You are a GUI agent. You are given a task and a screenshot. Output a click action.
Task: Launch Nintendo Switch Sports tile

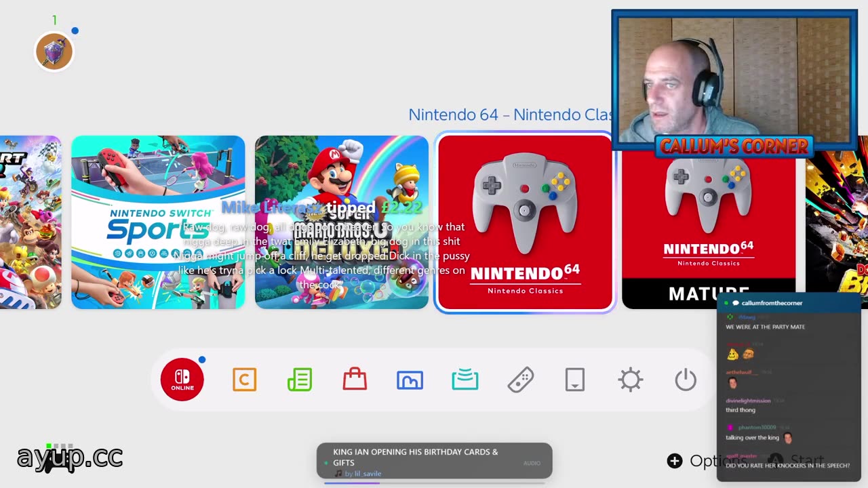point(158,222)
